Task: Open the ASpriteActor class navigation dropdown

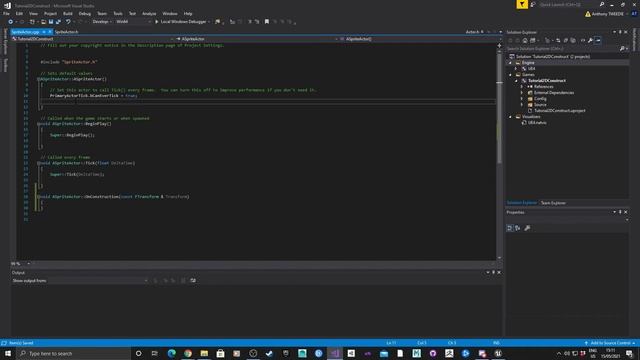Action: point(257,39)
